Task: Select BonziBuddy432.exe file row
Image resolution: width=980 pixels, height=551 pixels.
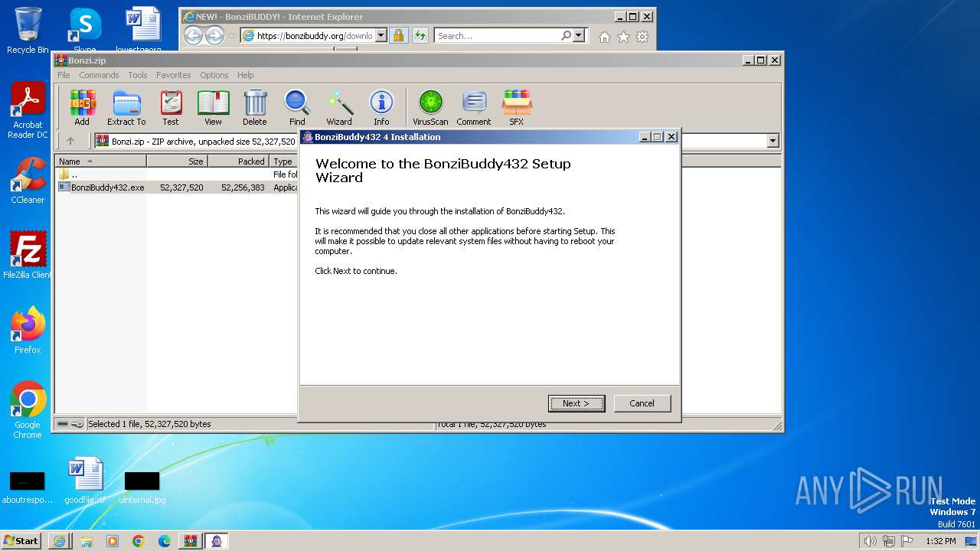Action: pyautogui.click(x=177, y=187)
